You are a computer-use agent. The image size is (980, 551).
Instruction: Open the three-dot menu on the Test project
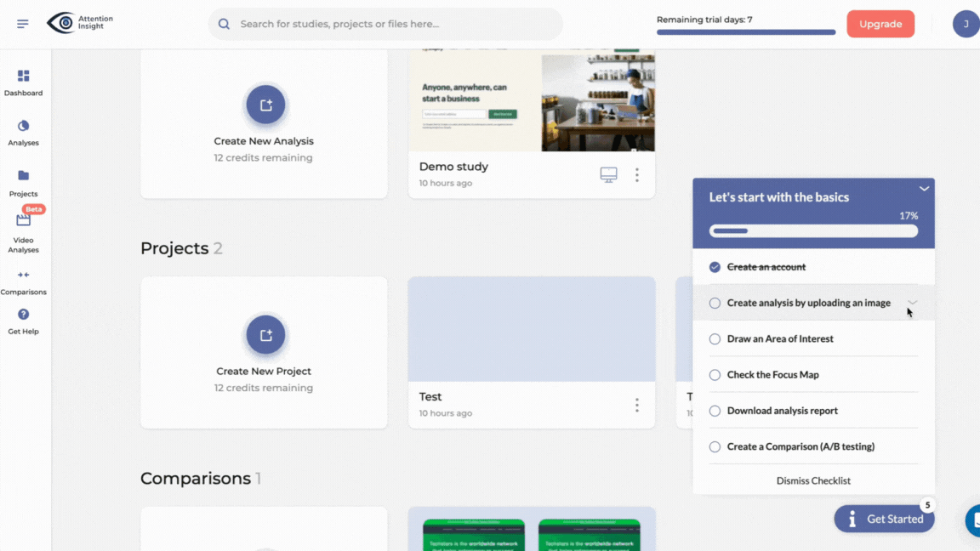coord(636,406)
